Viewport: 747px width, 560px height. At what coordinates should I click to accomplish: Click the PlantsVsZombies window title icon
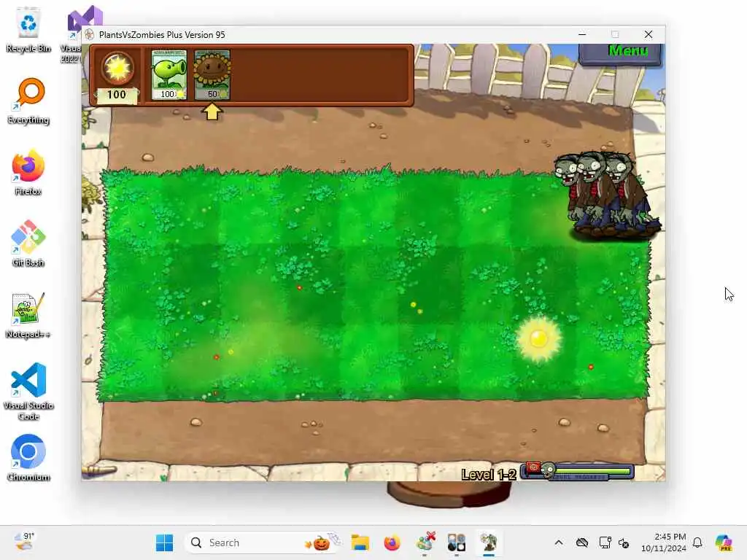click(x=90, y=35)
